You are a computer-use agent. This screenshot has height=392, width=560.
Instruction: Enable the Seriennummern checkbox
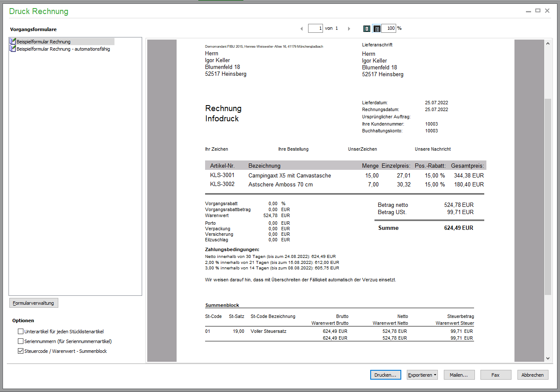click(20, 341)
